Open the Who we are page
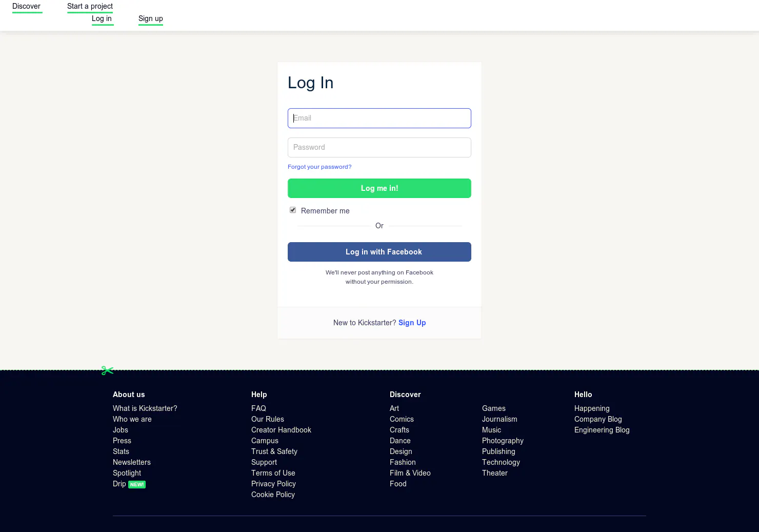This screenshot has width=759, height=532. coord(132,419)
